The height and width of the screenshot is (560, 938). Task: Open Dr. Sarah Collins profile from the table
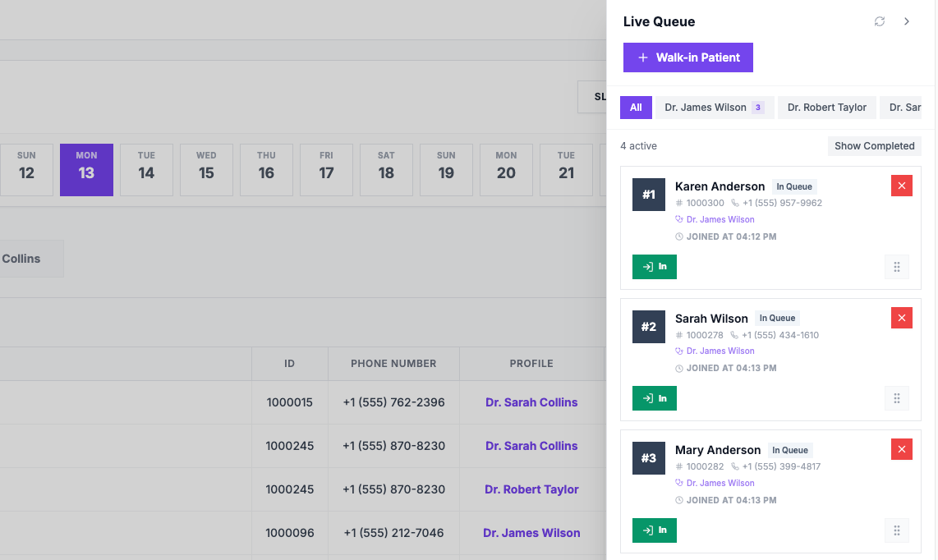531,402
